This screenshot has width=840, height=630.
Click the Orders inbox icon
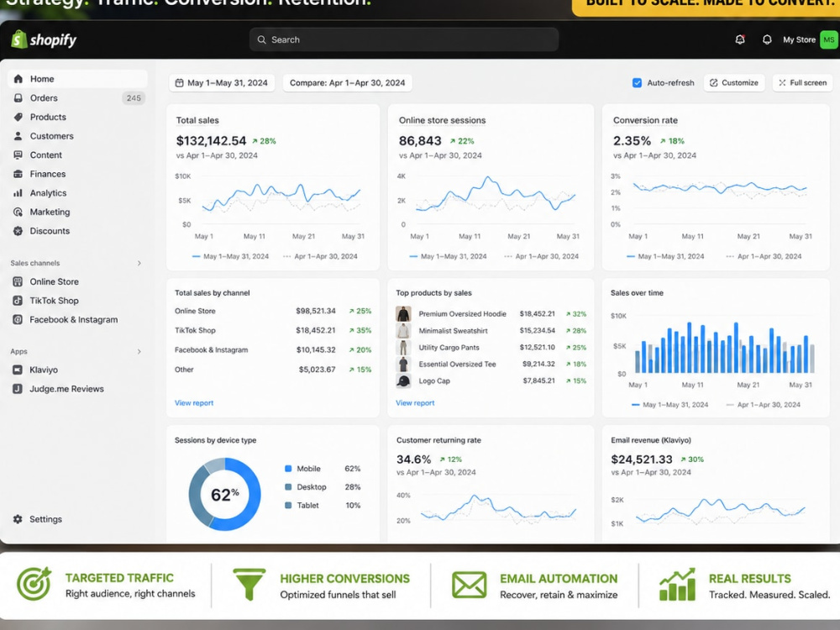18,98
